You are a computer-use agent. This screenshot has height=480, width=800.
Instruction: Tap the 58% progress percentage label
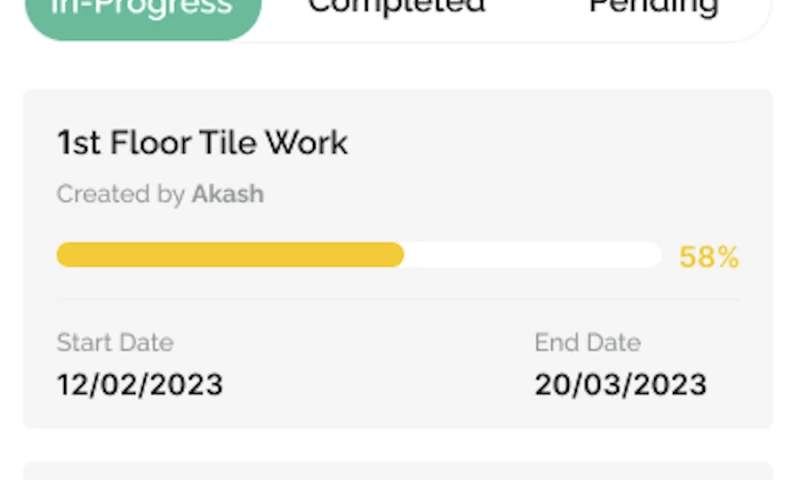click(x=709, y=257)
